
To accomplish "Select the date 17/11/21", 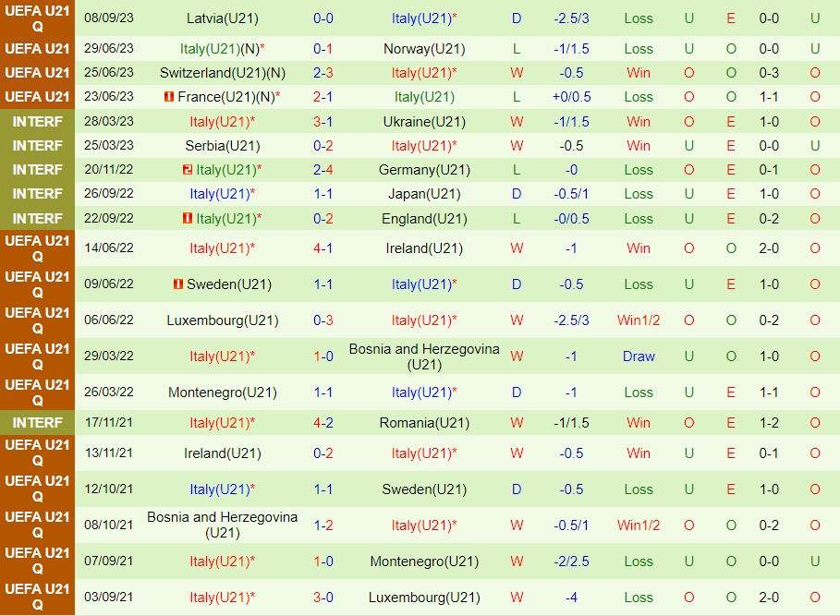I will point(109,422).
